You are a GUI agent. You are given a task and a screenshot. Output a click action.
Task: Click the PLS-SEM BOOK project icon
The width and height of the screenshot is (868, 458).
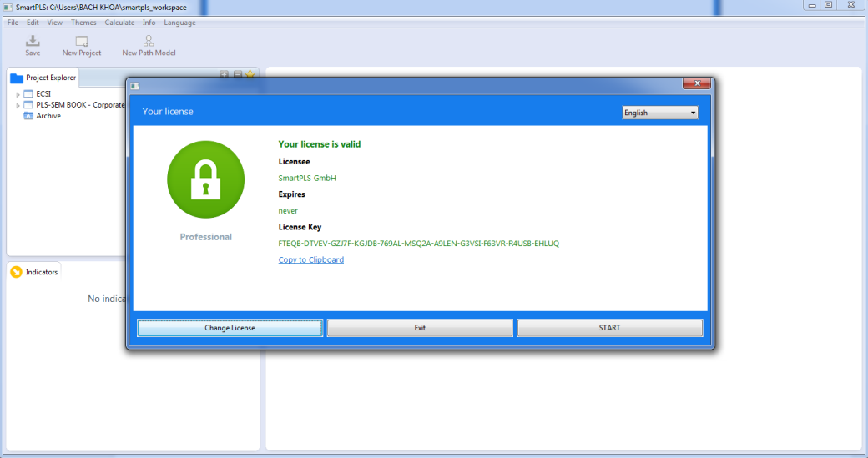[28, 105]
